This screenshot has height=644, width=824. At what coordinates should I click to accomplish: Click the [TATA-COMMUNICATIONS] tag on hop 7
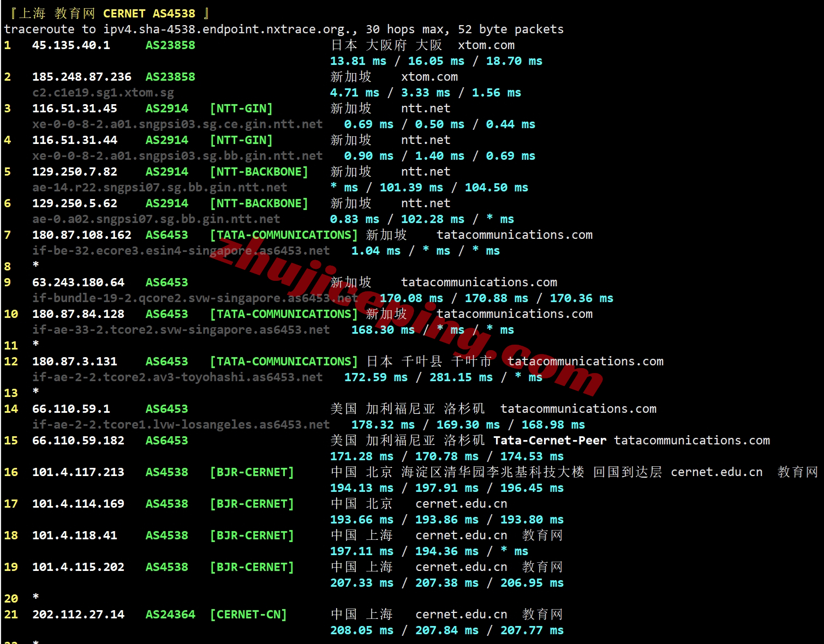284,234
